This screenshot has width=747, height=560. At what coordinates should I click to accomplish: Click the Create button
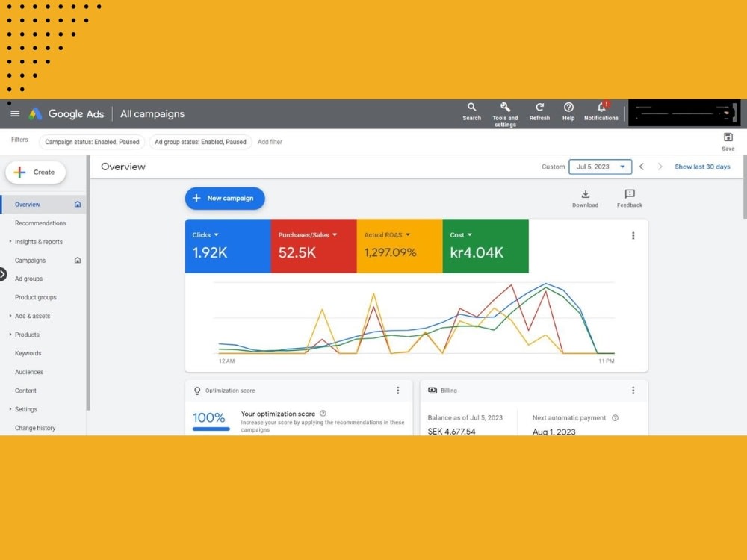[x=36, y=172]
